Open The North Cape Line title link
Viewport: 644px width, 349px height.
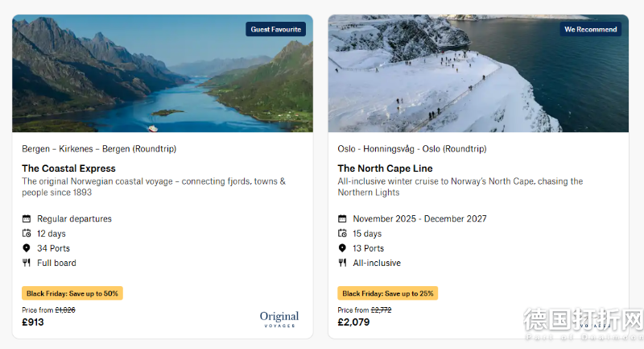[x=385, y=168]
